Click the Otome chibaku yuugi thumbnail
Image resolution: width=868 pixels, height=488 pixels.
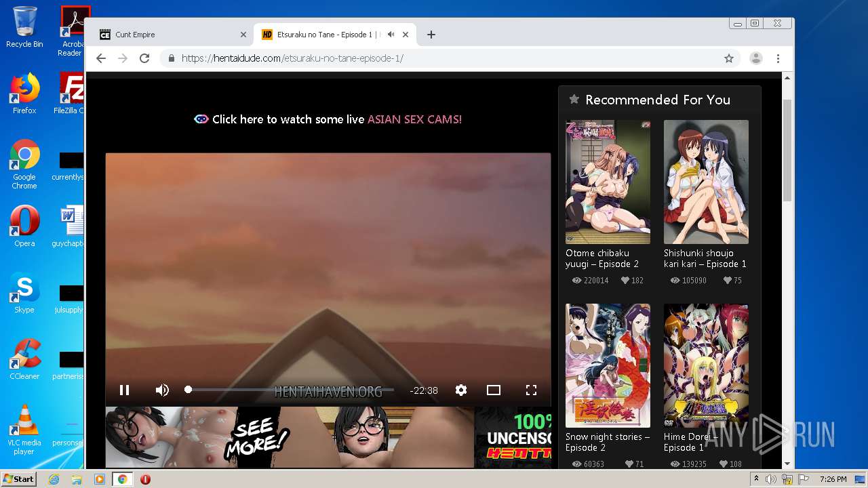(x=608, y=182)
